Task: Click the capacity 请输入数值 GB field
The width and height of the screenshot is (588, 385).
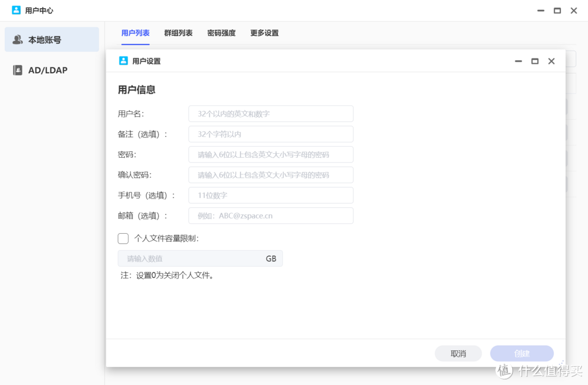Action: click(x=200, y=258)
